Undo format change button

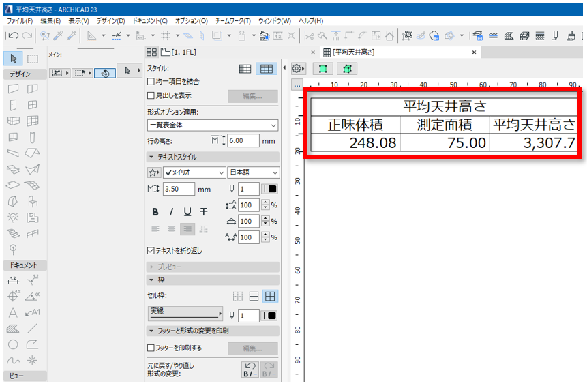tap(250, 370)
